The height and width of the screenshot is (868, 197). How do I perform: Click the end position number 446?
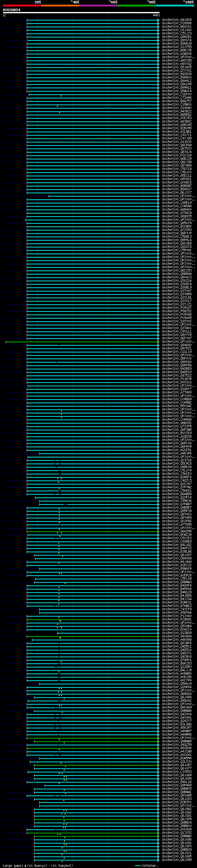coord(155,15)
